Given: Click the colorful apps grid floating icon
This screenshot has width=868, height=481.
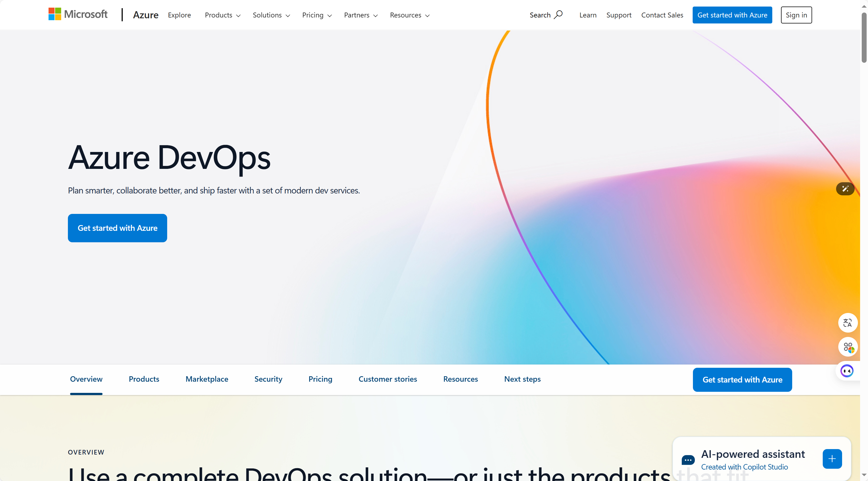Looking at the screenshot, I should pyautogui.click(x=848, y=347).
